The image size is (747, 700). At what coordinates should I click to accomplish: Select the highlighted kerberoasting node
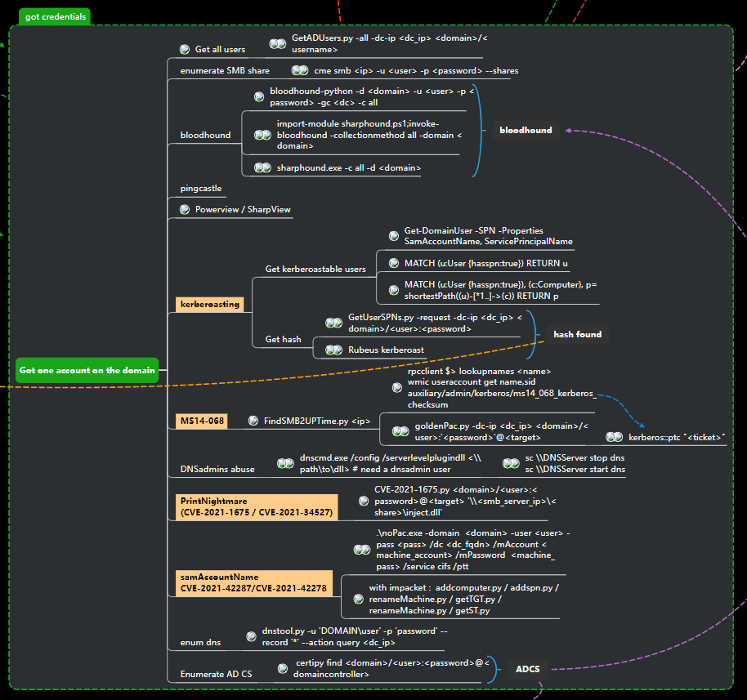[x=209, y=305]
